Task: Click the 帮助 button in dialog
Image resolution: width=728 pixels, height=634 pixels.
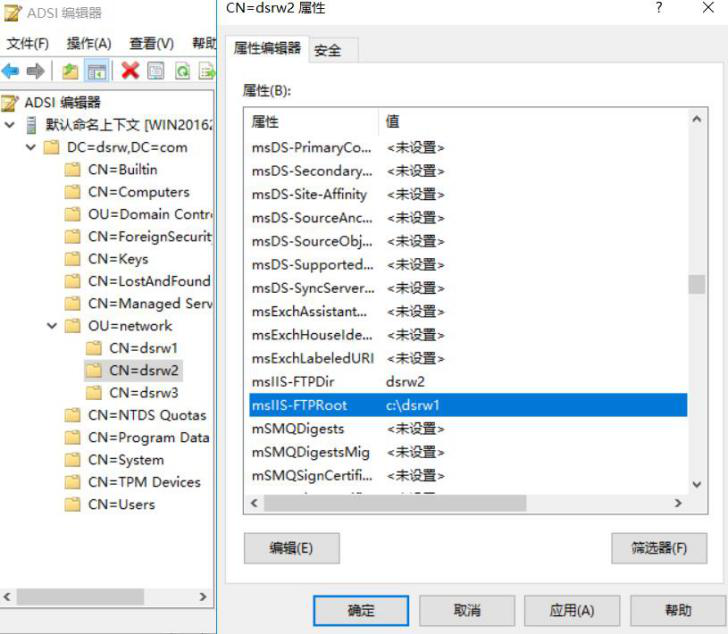Action: [x=678, y=610]
